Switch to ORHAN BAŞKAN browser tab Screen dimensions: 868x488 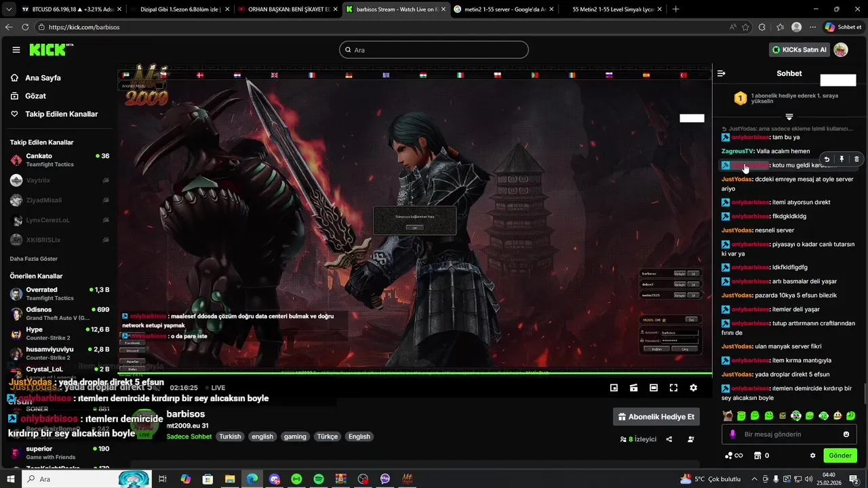coord(287,9)
